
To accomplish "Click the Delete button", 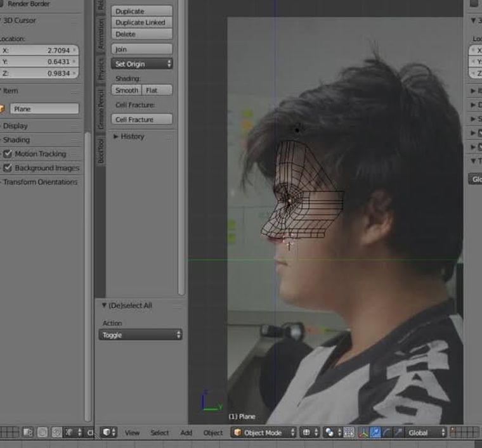I will pos(142,34).
